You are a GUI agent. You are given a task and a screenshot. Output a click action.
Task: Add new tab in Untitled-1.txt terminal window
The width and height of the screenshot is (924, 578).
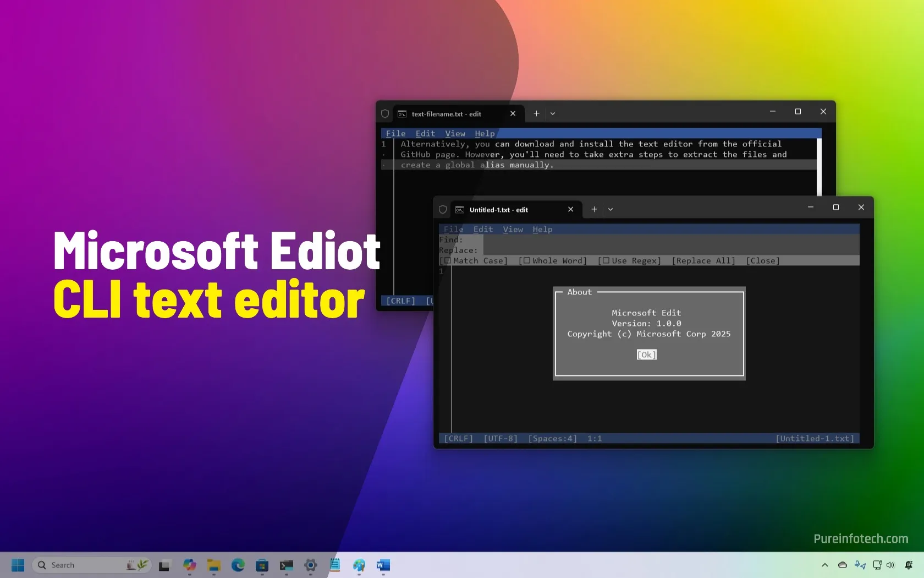point(594,210)
